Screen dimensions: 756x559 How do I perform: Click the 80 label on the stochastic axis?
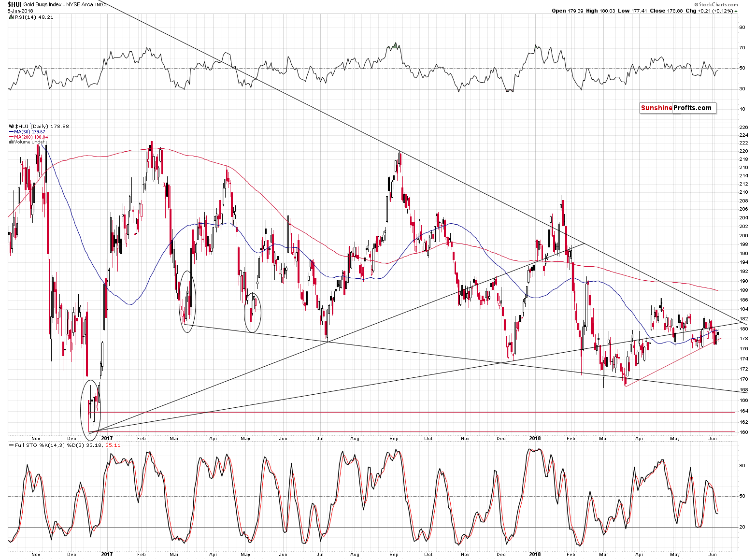742,466
